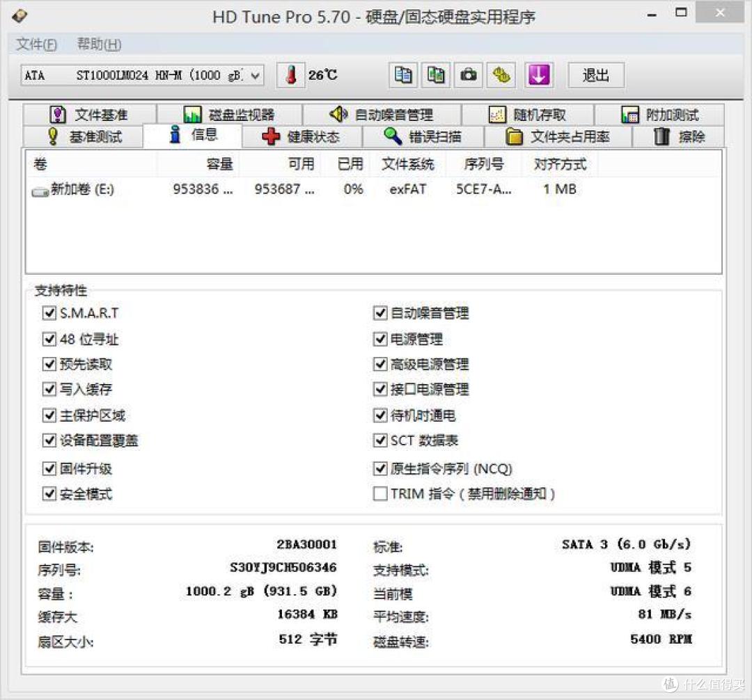Toggle the 设备配置覆盖 checkbox
Image resolution: width=752 pixels, height=700 pixels.
click(49, 440)
